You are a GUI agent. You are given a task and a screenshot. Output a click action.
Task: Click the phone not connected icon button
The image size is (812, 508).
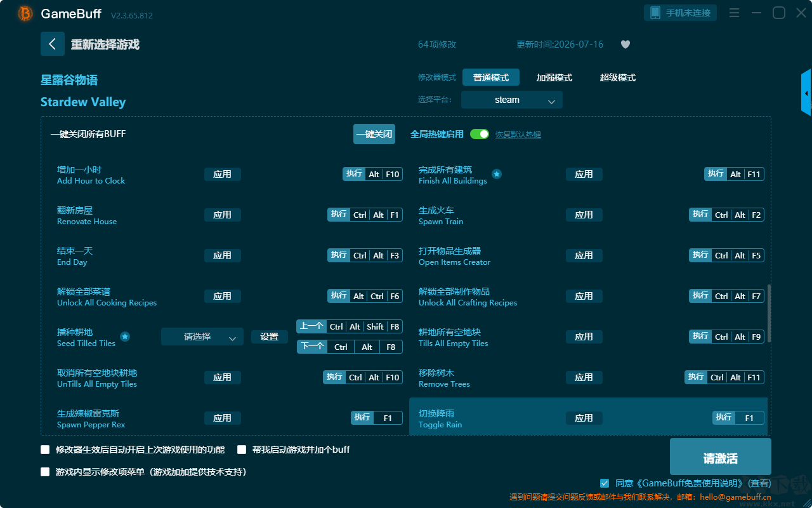[681, 13]
